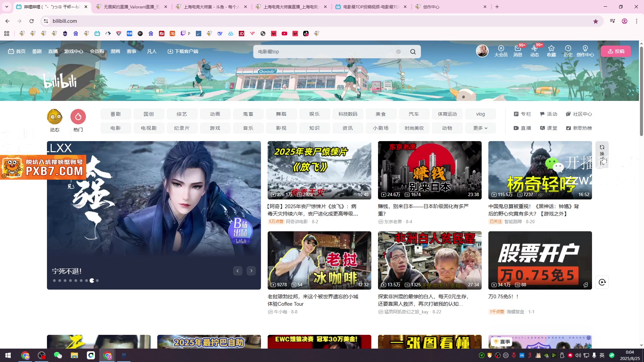644x362 pixels.
Task: Click the bilibili.com address bar
Action: tap(322, 21)
